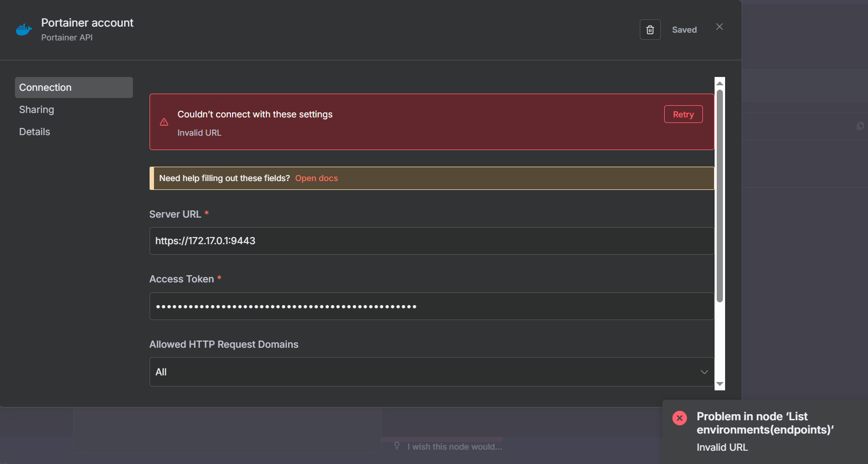Delete the credential with the trash icon
This screenshot has height=464, width=868.
[x=650, y=30]
